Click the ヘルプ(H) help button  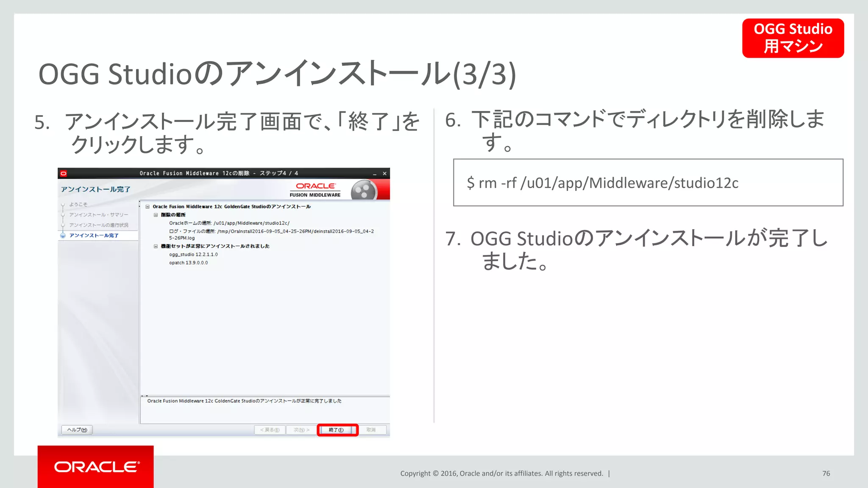[77, 430]
